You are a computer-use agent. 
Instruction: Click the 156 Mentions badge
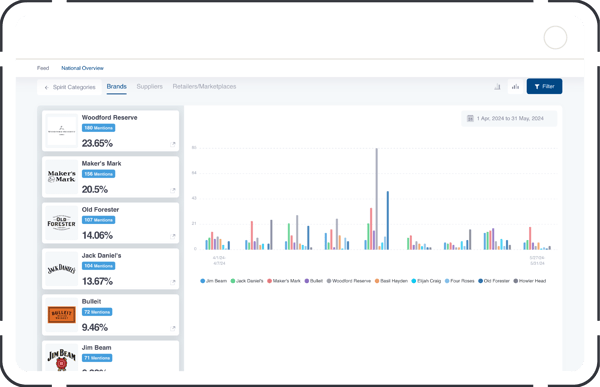pyautogui.click(x=98, y=174)
